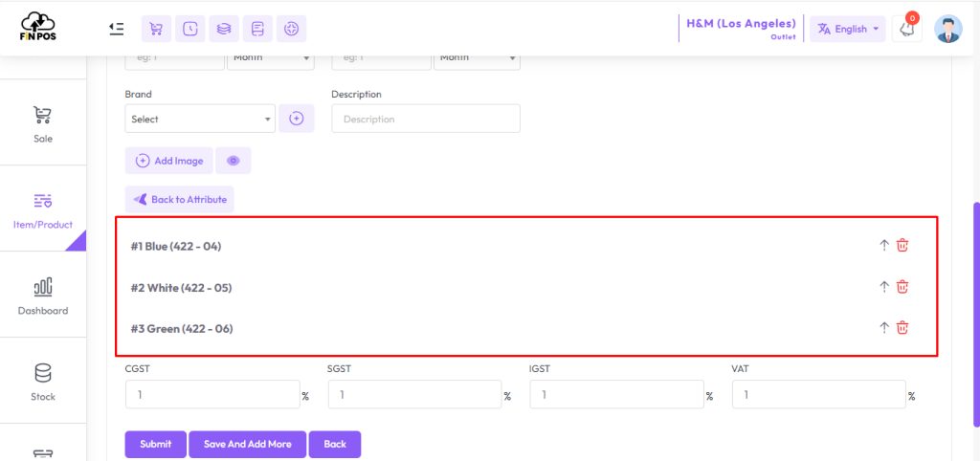Focus the IGST percentage field
The image size is (980, 461).
[617, 395]
